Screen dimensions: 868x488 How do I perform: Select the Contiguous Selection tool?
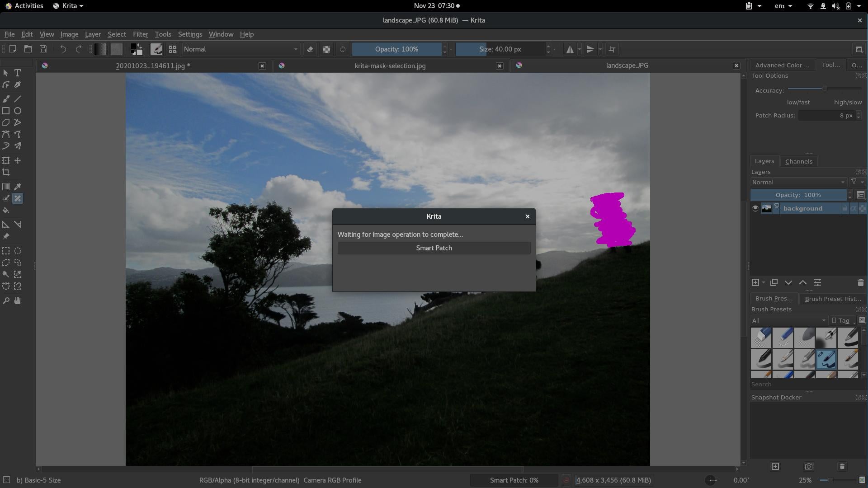(x=6, y=274)
